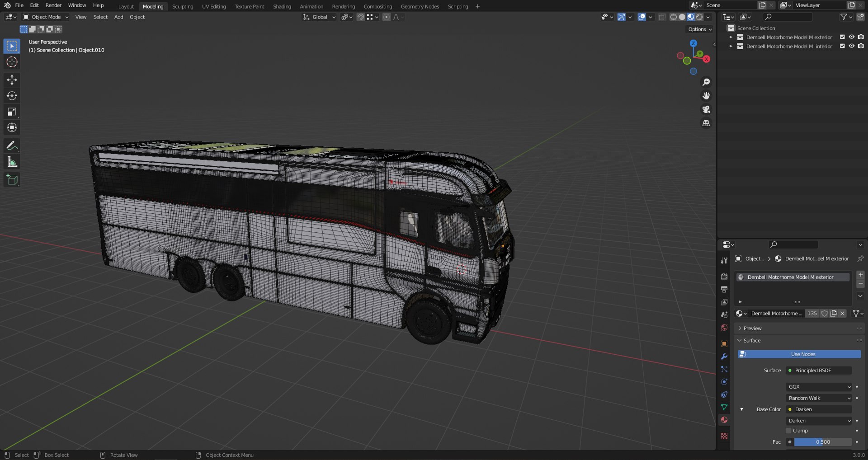
Task: Click the Use Nodes button
Action: point(799,354)
